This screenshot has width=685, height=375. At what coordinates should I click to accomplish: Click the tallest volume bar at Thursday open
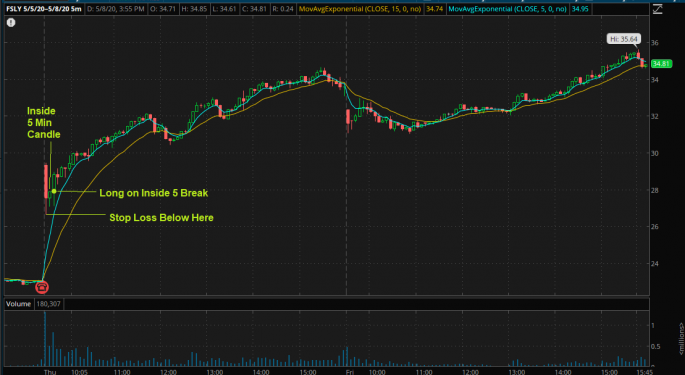pos(45,339)
